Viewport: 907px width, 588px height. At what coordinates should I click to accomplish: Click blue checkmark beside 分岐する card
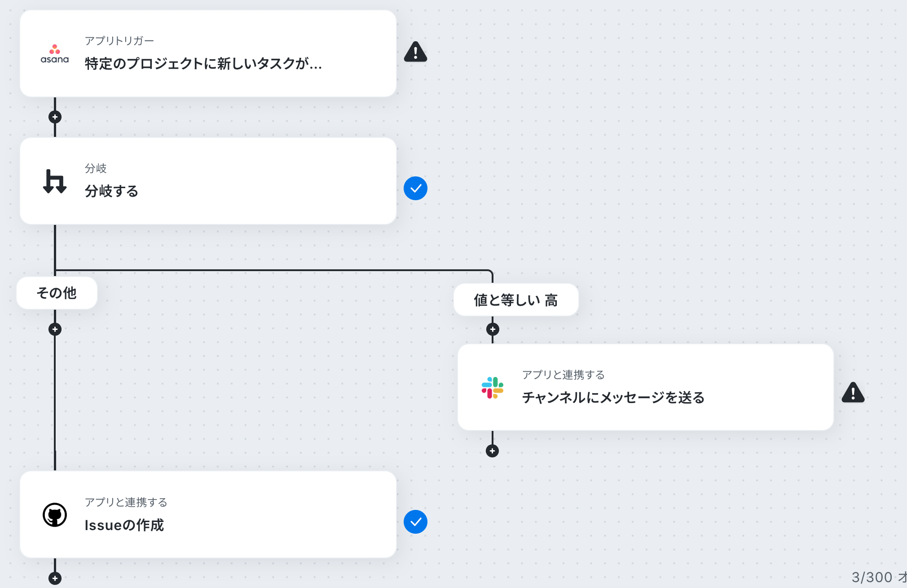click(x=415, y=189)
